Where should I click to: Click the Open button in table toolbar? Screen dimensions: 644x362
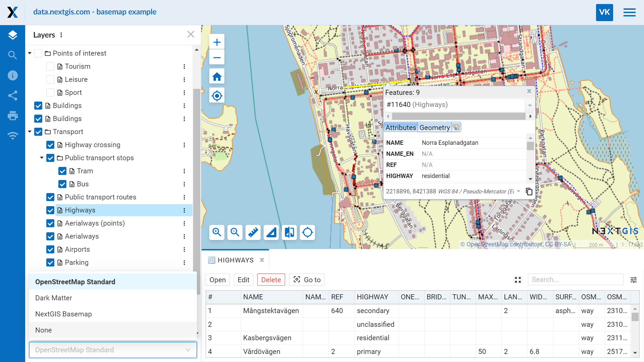(x=218, y=280)
